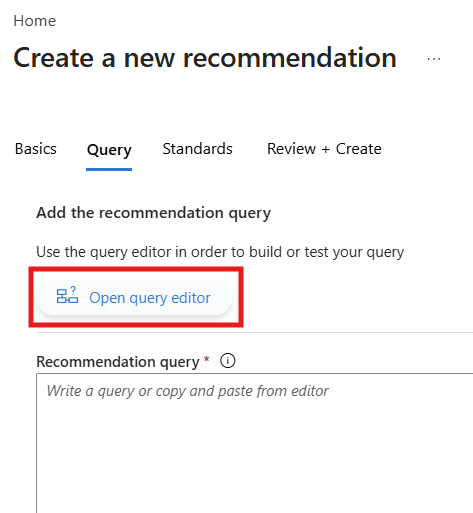Go back to the Home breadcrumb

[x=35, y=21]
